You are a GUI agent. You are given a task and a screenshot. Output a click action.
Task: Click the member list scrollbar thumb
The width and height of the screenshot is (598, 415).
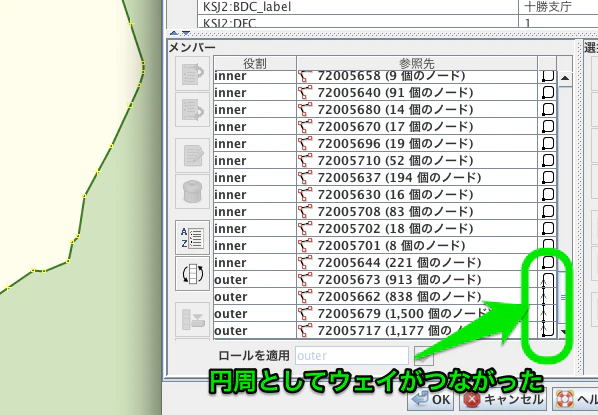click(565, 298)
